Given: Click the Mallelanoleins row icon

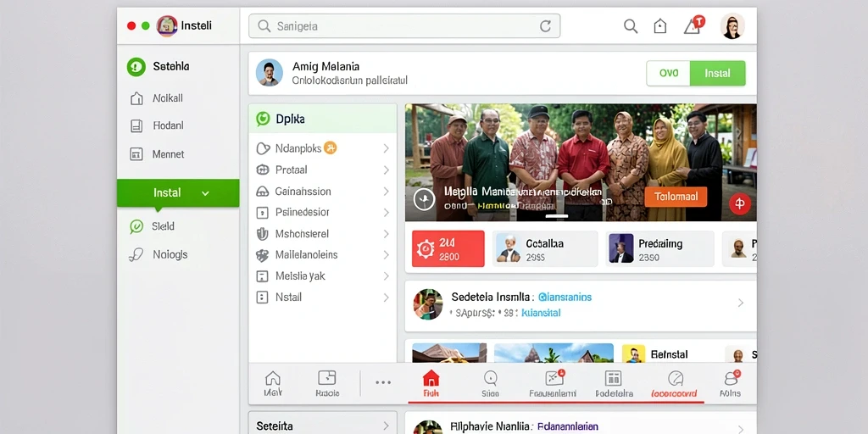Looking at the screenshot, I should pyautogui.click(x=263, y=255).
